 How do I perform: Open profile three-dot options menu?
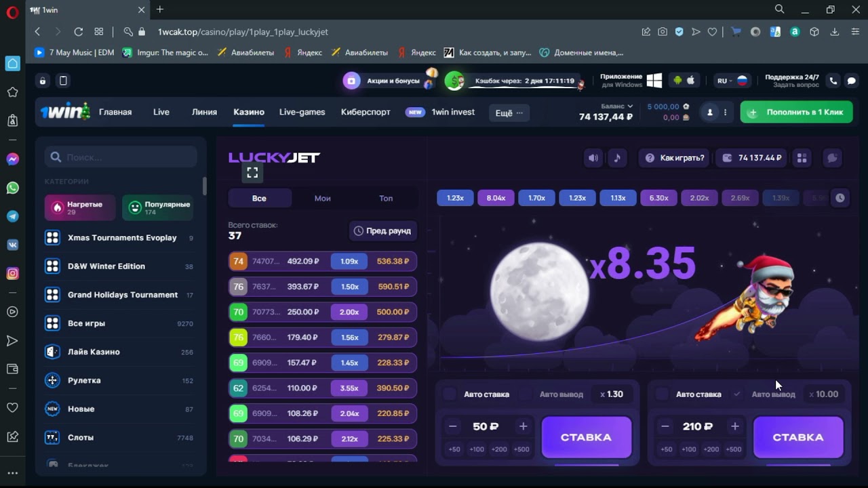[726, 113]
